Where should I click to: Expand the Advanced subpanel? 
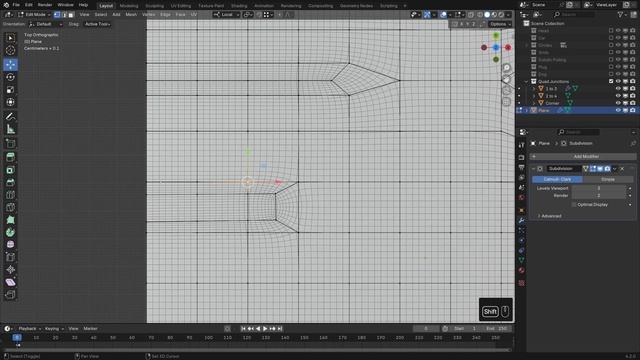pyautogui.click(x=549, y=216)
